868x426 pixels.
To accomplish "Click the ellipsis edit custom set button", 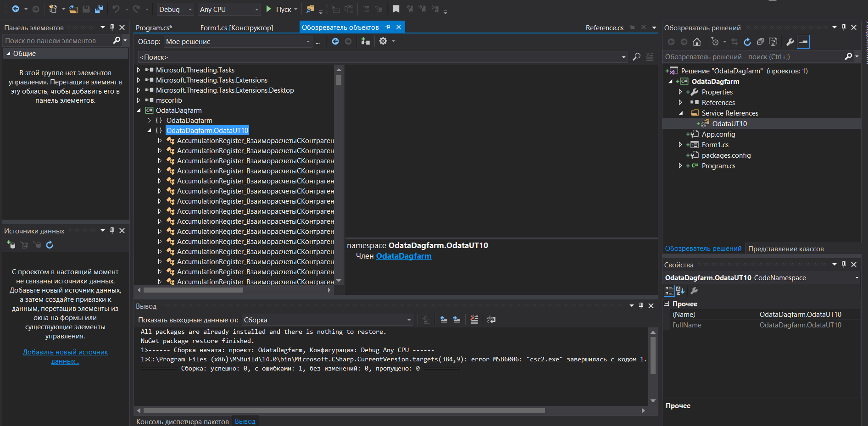I will tap(317, 42).
